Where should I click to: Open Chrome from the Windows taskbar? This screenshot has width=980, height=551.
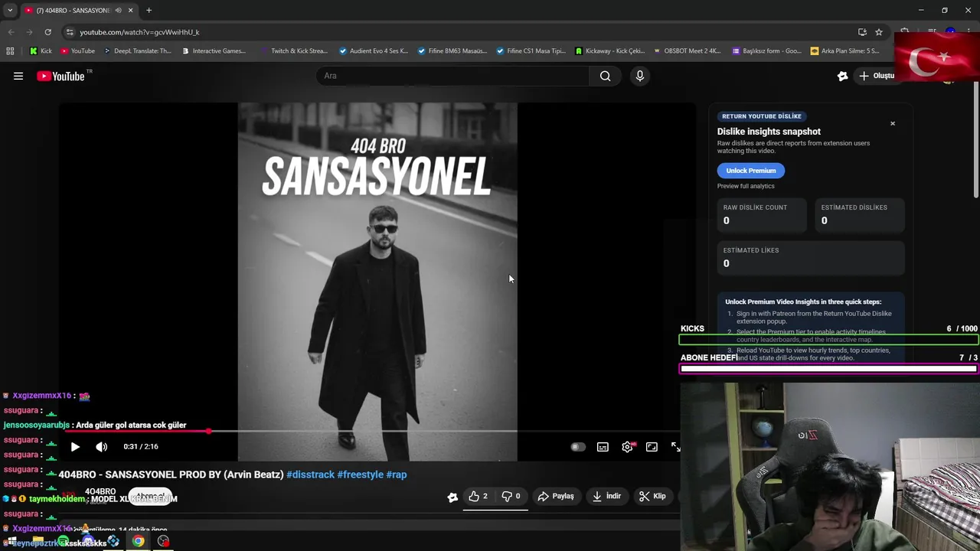138,541
